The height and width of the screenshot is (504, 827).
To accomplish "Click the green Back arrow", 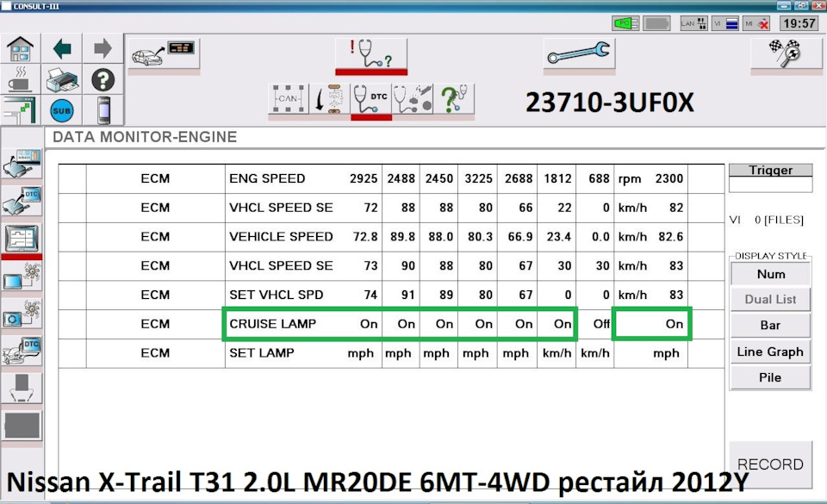I will 62,49.
